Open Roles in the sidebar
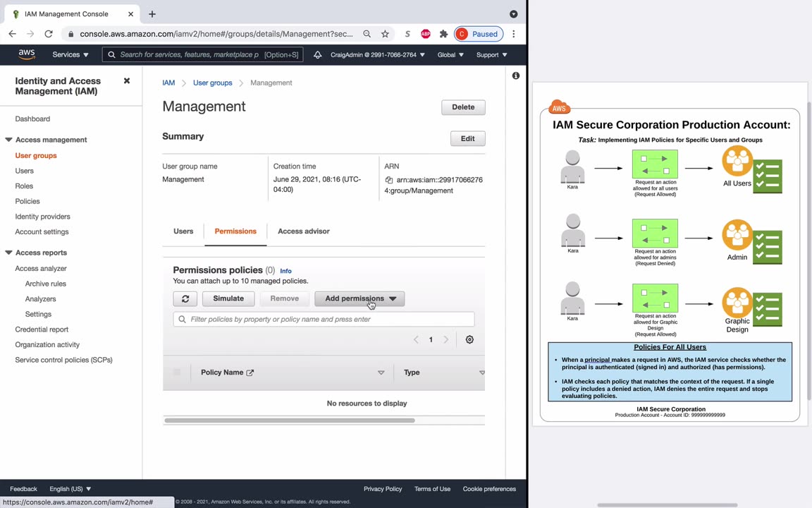This screenshot has height=508, width=812. [x=24, y=186]
